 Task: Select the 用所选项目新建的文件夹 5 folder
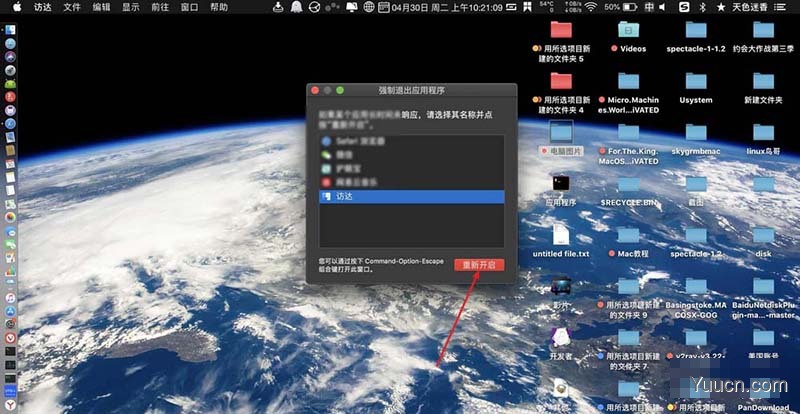561,42
